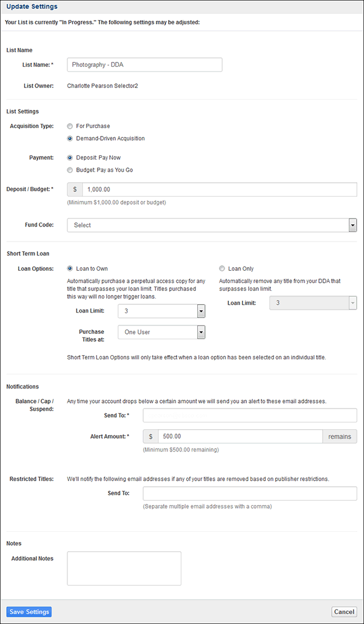
Task: Click the 'Payment:' label
Action: (42, 158)
